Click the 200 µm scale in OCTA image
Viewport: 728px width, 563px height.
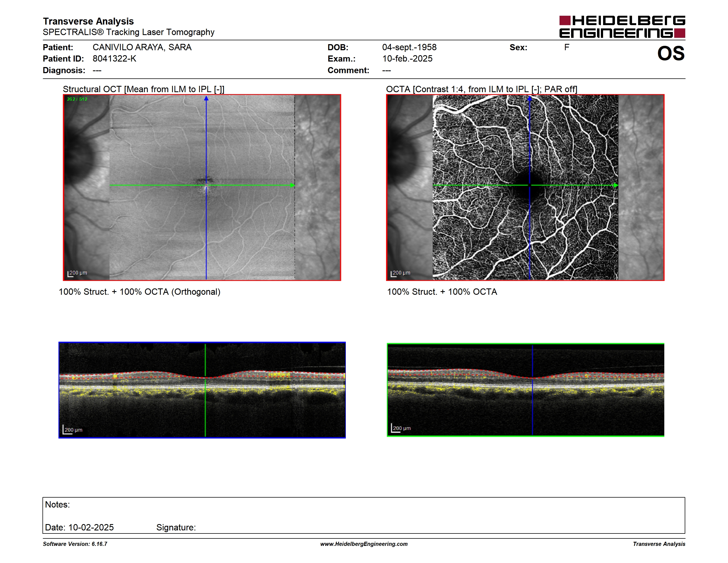(x=401, y=273)
